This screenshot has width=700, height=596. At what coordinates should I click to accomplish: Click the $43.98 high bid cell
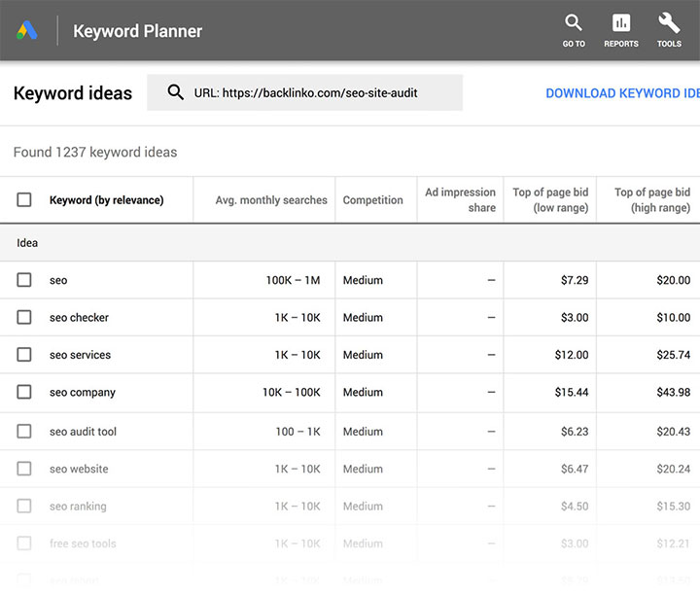[x=673, y=393]
